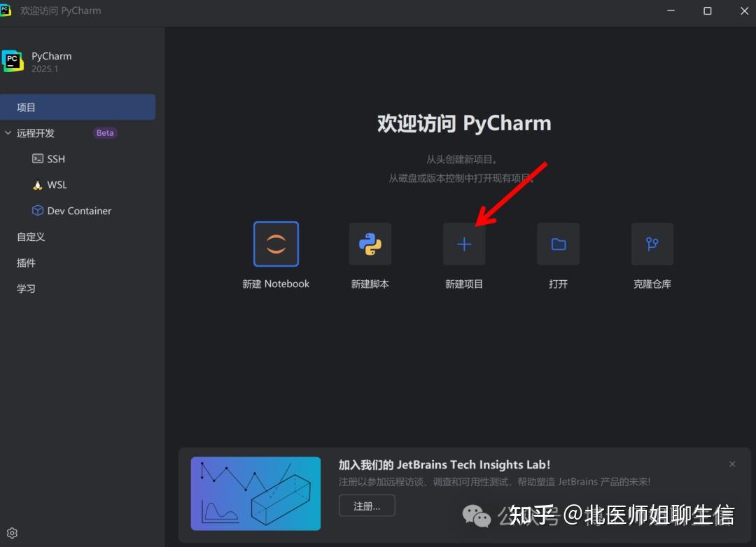The height and width of the screenshot is (547, 756).
Task: Select the SSH remote development icon
Action: 36,158
